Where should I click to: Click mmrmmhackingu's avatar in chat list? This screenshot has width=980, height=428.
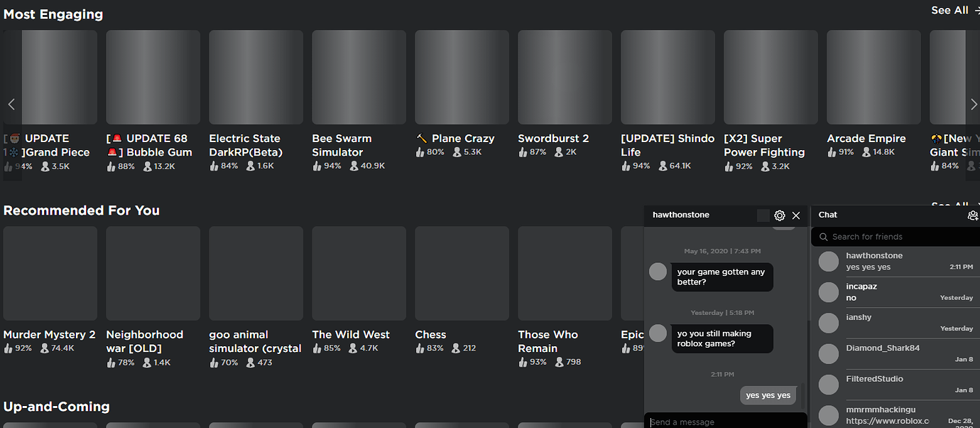pyautogui.click(x=829, y=415)
